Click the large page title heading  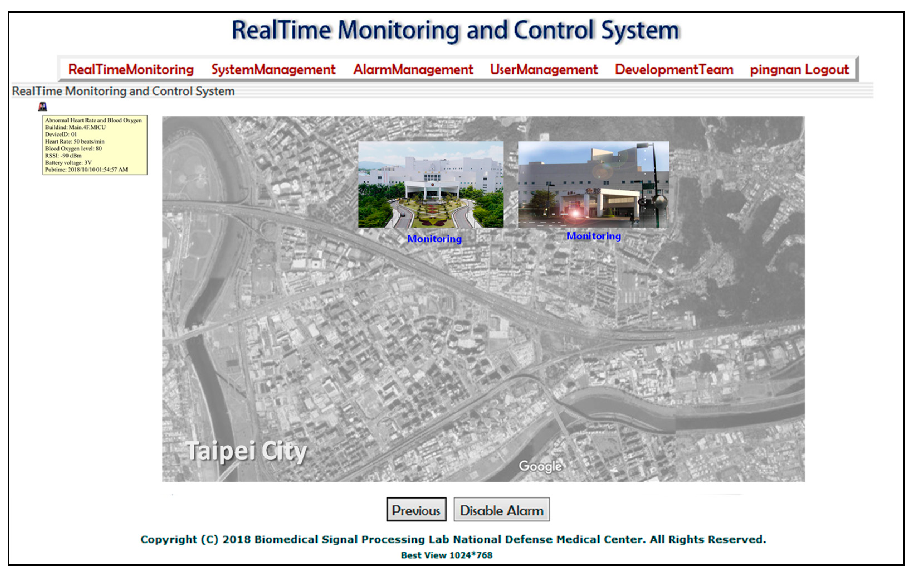pos(455,31)
